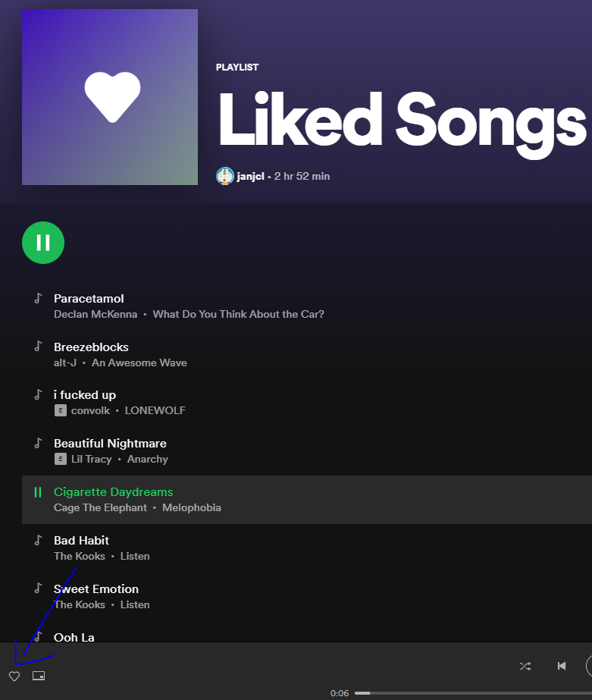Open Declan McKenna artist page
Viewport: 592px width, 700px height.
click(x=96, y=314)
